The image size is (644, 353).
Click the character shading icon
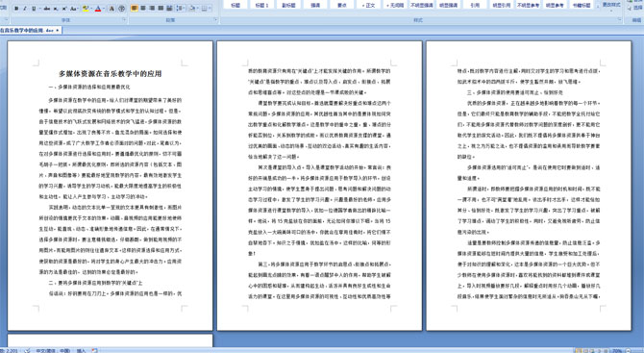point(111,9)
